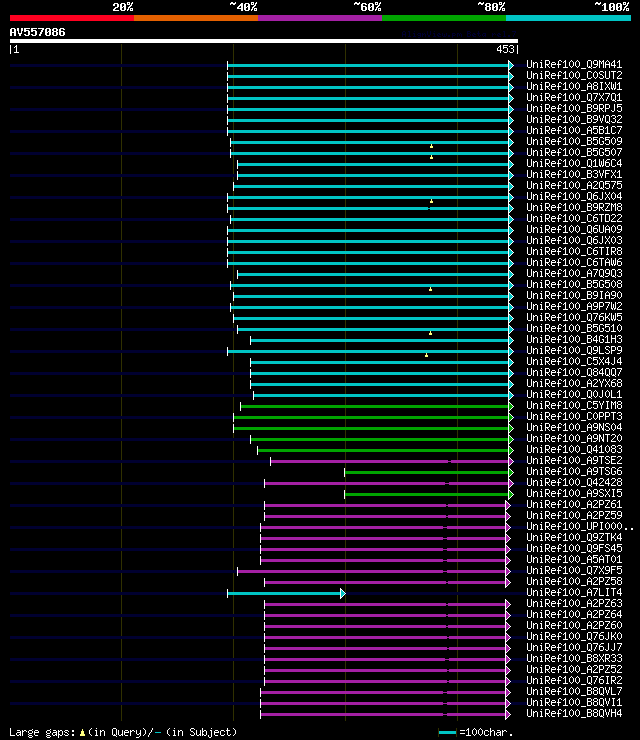
Task: Click the UniRef100_C5X4J4 label
Action: (574, 361)
